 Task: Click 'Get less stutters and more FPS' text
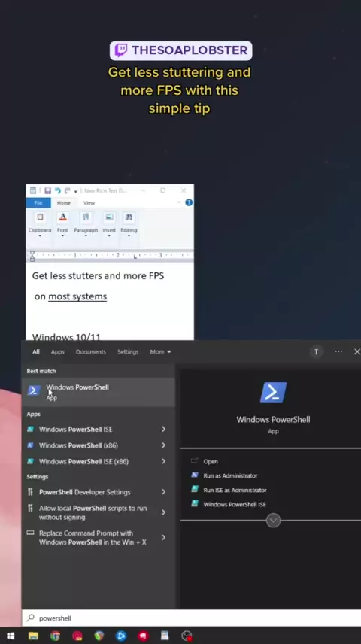pos(98,275)
